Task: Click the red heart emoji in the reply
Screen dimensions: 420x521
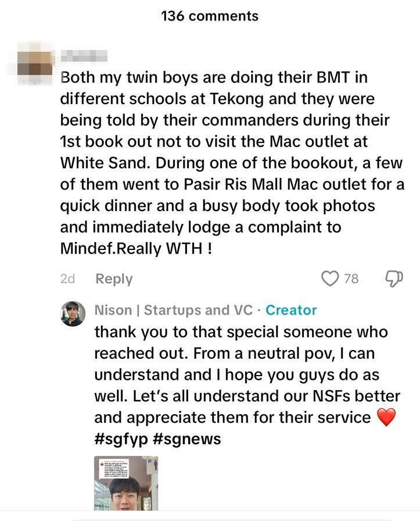Action: (387, 417)
